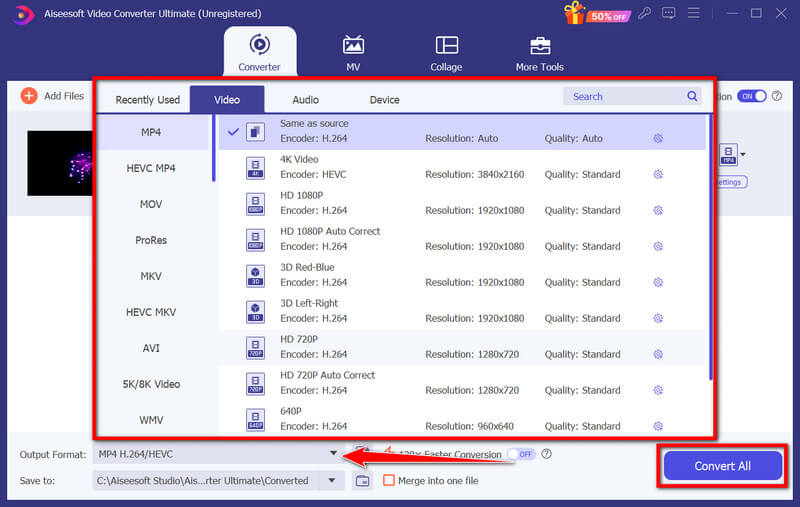The height and width of the screenshot is (507, 800).
Task: Expand the Output Format dropdown
Action: 334,454
